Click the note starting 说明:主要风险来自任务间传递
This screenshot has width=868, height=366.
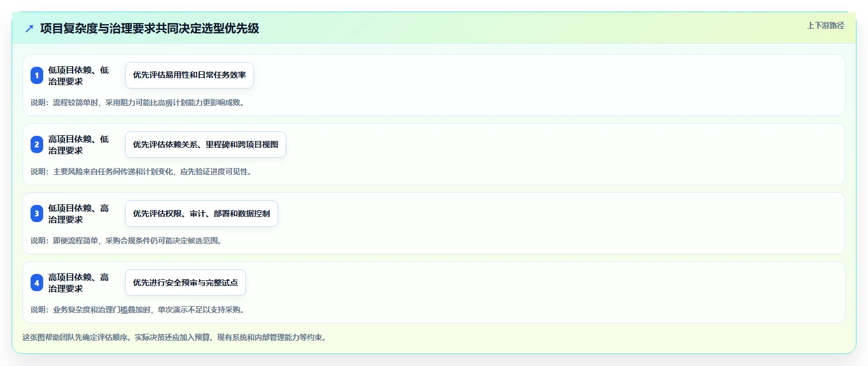141,171
